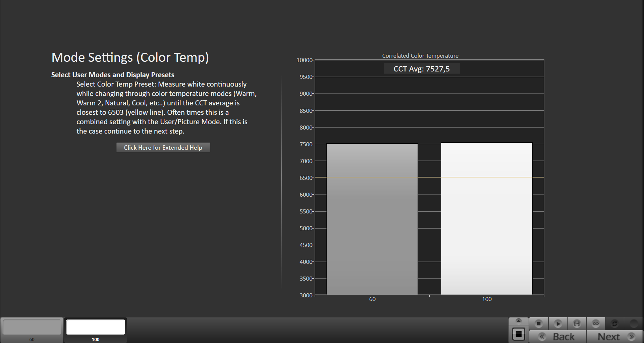The height and width of the screenshot is (343, 644).
Task: Go to the previous step with Back
Action: [x=557, y=337]
